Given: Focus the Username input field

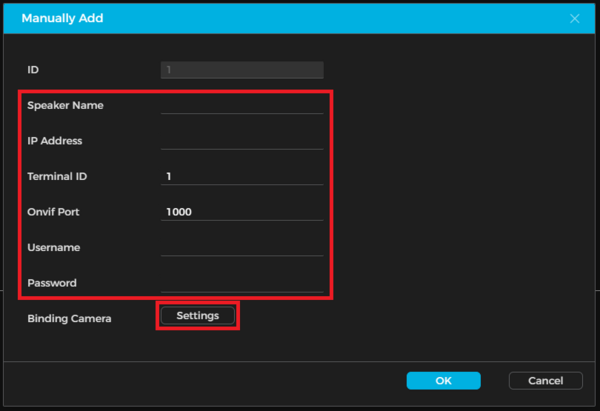Looking at the screenshot, I should [242, 247].
